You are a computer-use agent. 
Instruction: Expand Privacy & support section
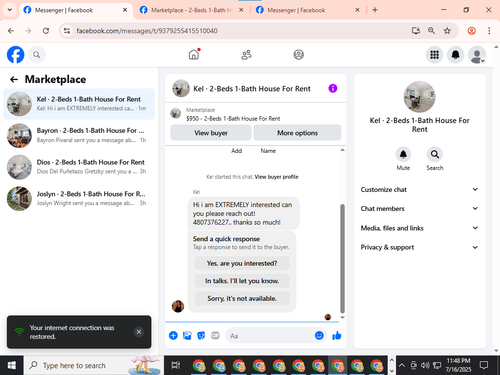pyautogui.click(x=419, y=247)
